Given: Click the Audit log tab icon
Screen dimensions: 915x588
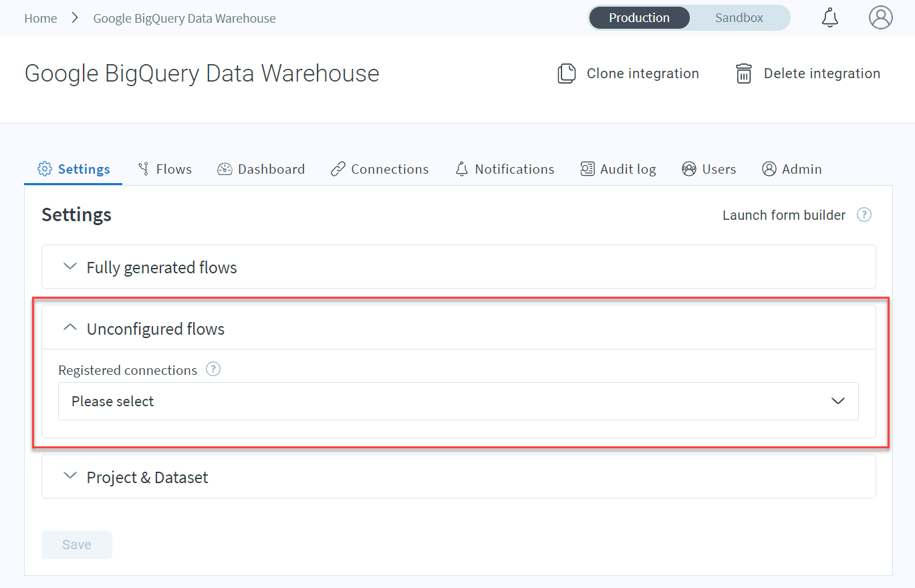Looking at the screenshot, I should tap(587, 169).
